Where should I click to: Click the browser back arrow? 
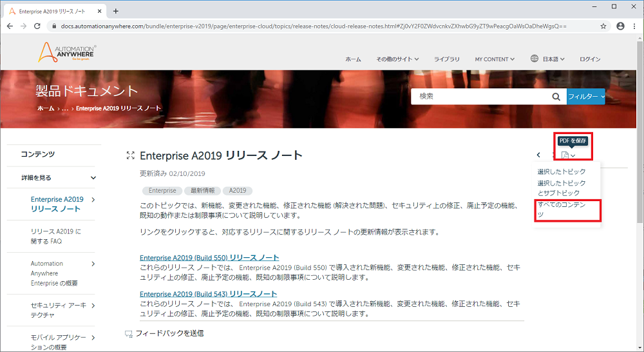(10, 26)
